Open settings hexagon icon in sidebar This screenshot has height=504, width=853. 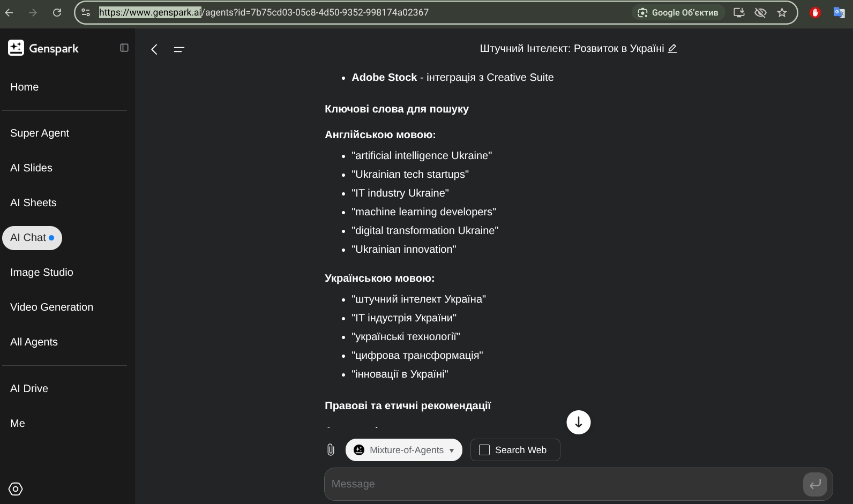(16, 489)
